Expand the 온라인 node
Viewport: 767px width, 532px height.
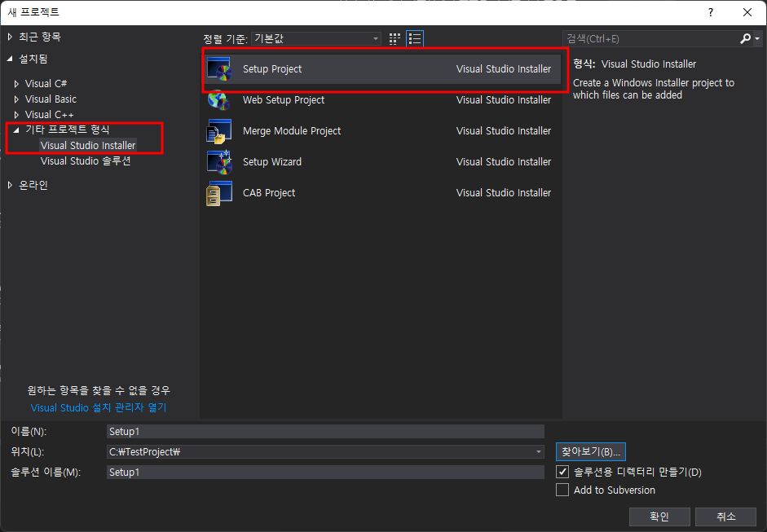click(10, 185)
